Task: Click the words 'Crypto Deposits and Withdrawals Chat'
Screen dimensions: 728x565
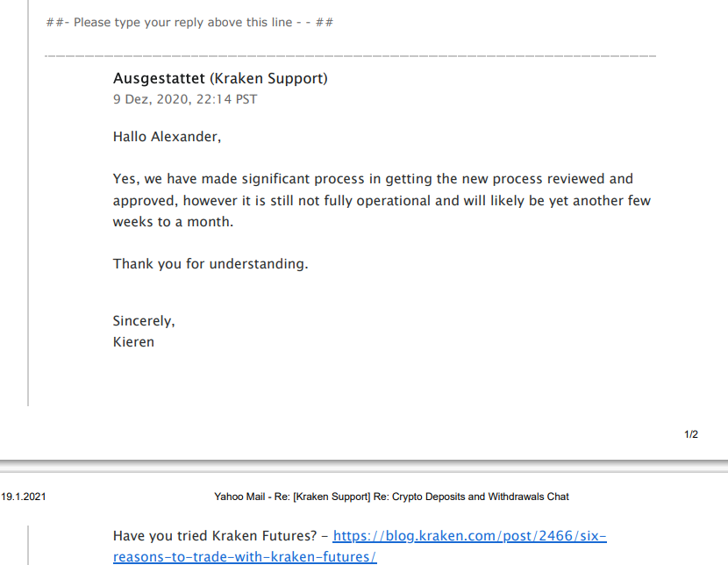Action: point(481,497)
